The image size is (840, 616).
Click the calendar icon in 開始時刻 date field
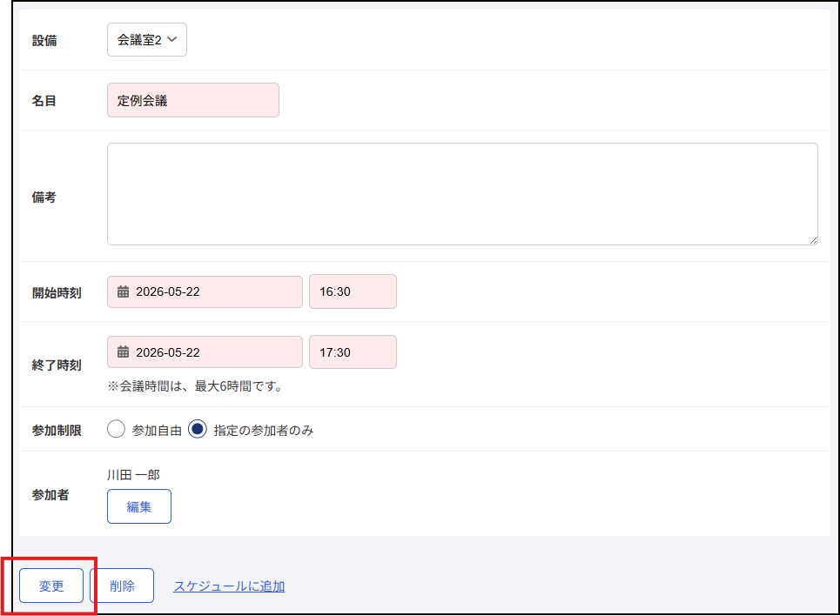[x=124, y=291]
